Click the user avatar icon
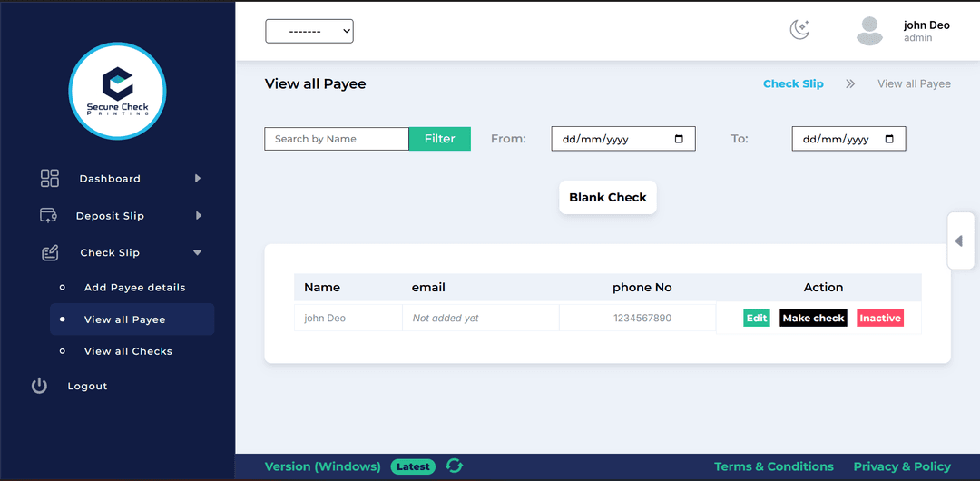 (x=869, y=31)
